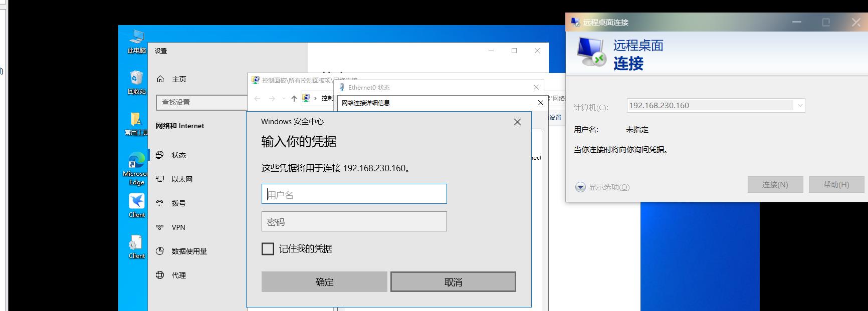Click the 用户名 input field

[354, 194]
